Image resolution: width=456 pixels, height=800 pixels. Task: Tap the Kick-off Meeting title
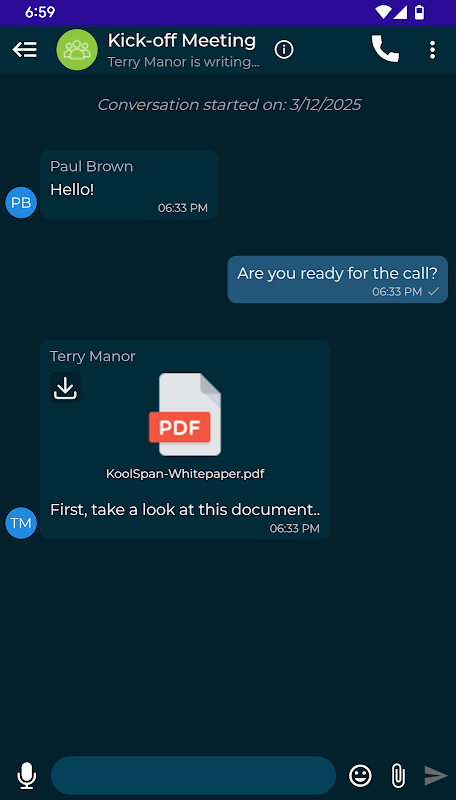point(182,40)
